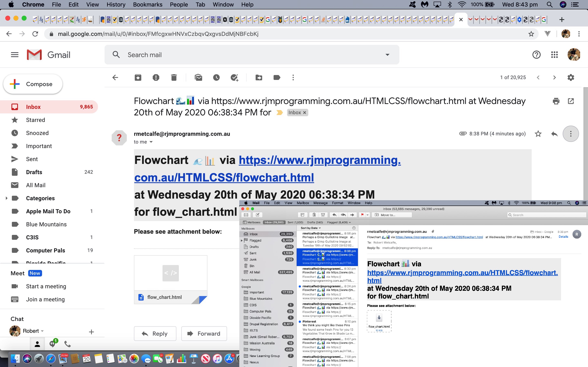Click Reply button for this email
The height and width of the screenshot is (367, 588).
pos(155,334)
